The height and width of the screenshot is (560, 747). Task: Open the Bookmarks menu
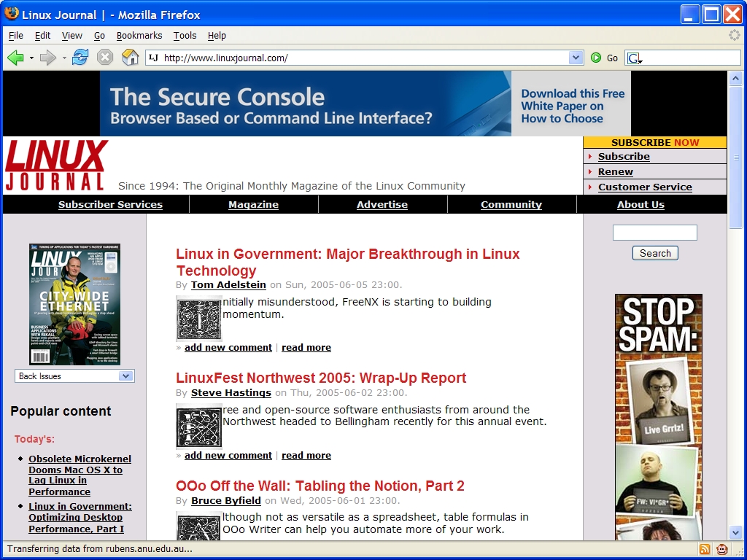click(139, 35)
